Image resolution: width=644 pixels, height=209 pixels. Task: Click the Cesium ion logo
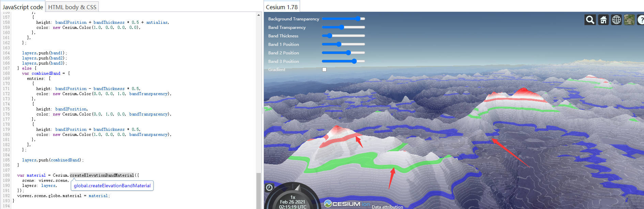pyautogui.click(x=347, y=204)
